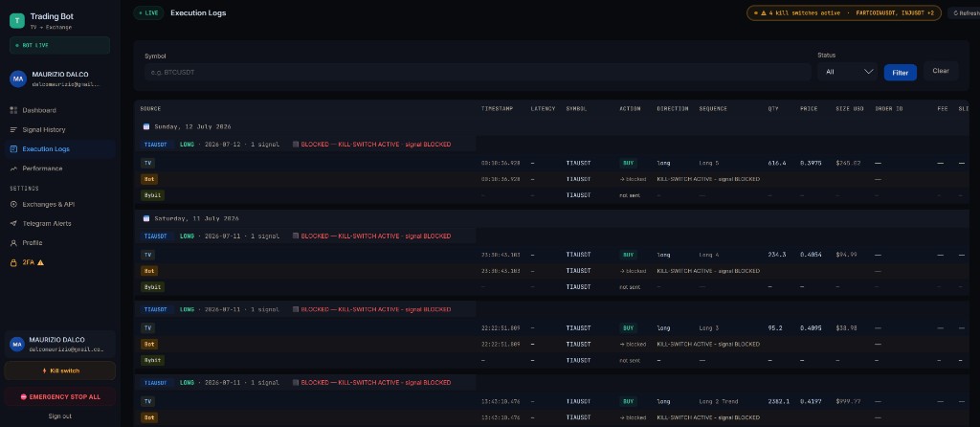The height and width of the screenshot is (427, 980).
Task: Open the Dashboard page
Action: click(x=38, y=110)
